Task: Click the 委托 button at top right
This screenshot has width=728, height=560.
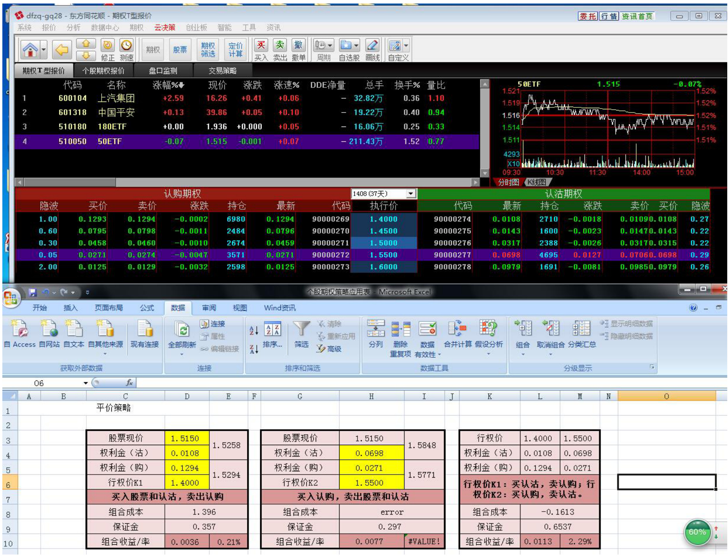Action: pyautogui.click(x=588, y=16)
